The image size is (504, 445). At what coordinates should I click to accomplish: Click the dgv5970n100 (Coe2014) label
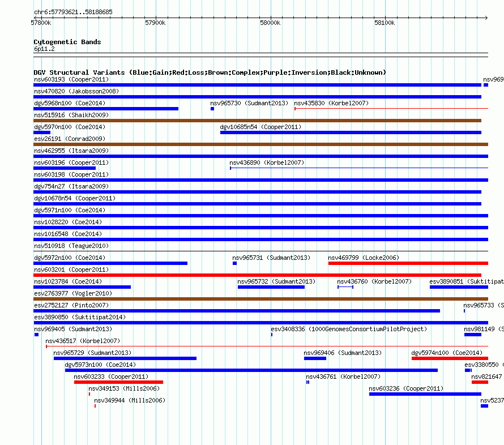click(x=70, y=127)
